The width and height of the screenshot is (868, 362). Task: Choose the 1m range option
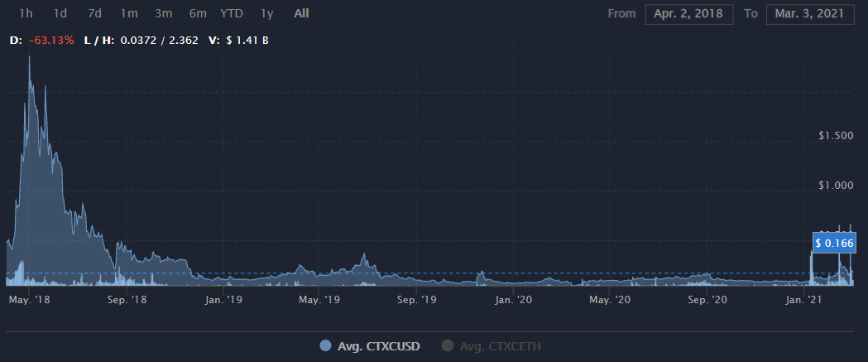point(129,13)
